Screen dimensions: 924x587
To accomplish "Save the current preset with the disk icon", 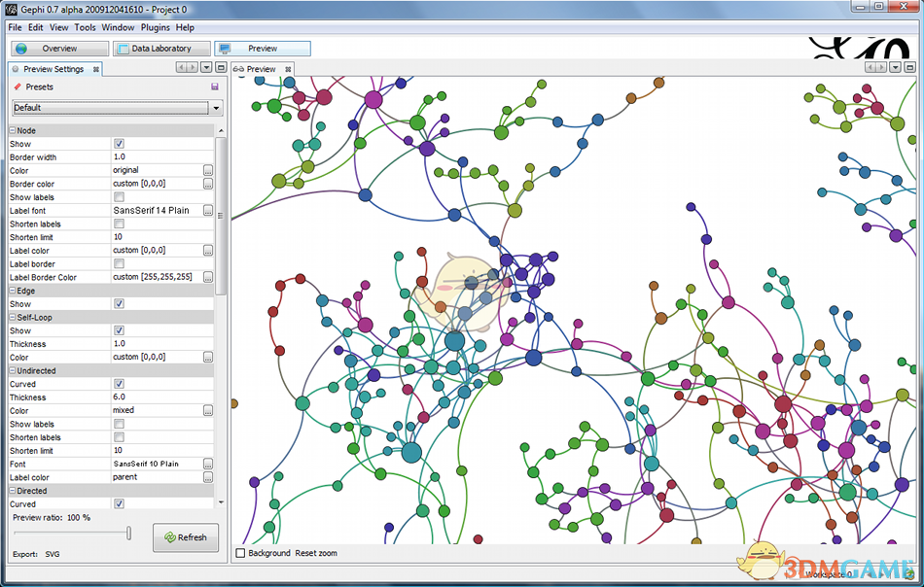I will 213,86.
